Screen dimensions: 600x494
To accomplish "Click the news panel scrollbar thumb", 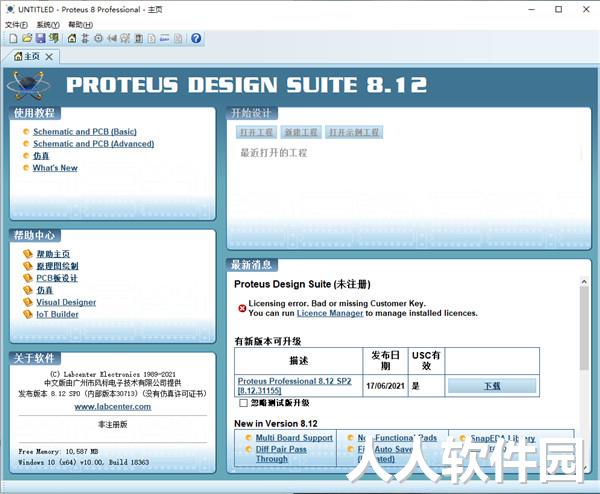I will [584, 328].
